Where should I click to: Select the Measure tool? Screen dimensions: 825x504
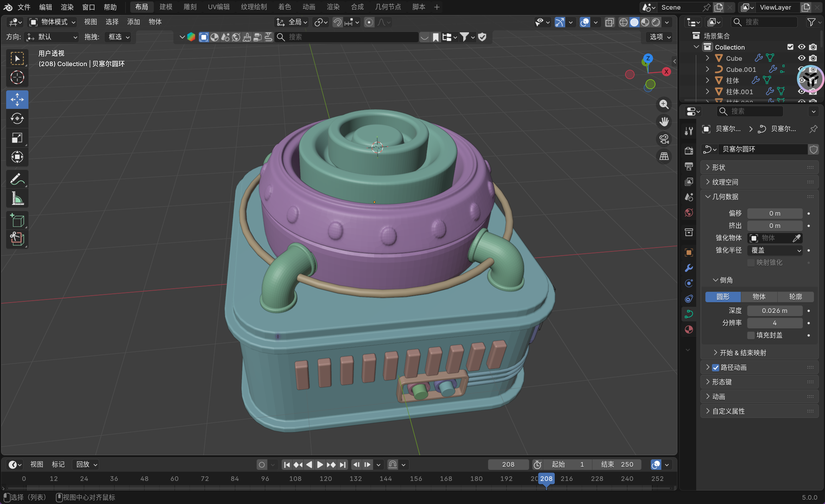(x=17, y=198)
